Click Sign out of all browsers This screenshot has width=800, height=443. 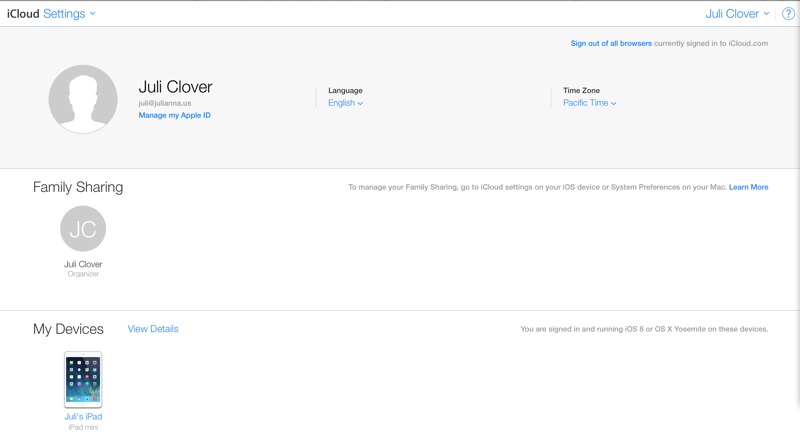(x=611, y=43)
